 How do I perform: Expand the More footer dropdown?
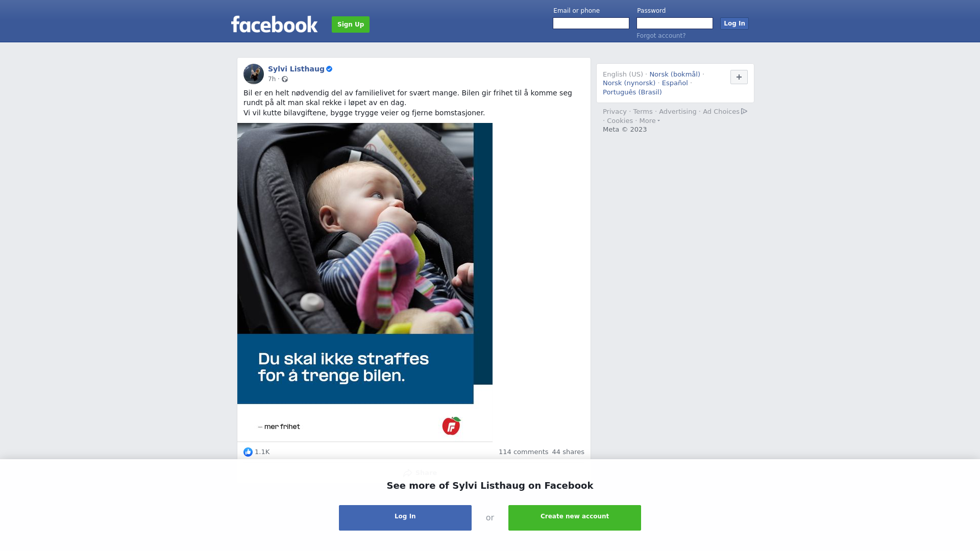(x=650, y=121)
